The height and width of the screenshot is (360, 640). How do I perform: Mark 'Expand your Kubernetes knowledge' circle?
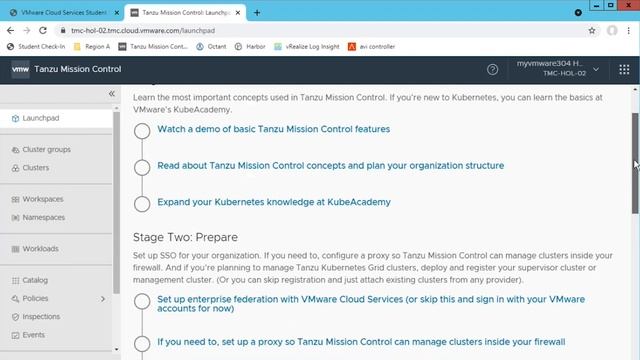click(142, 204)
